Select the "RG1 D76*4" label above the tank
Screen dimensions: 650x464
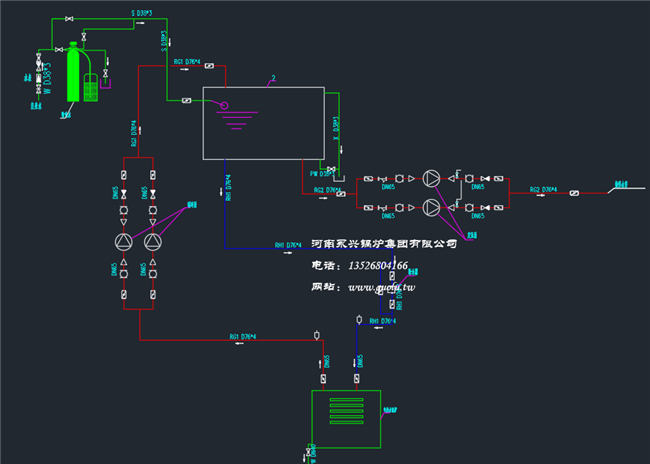187,62
